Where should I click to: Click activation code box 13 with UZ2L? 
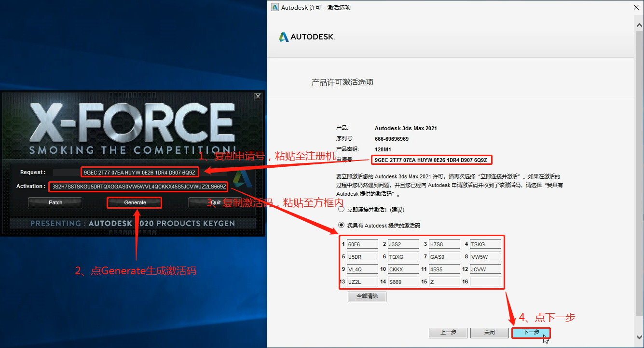pyautogui.click(x=362, y=282)
